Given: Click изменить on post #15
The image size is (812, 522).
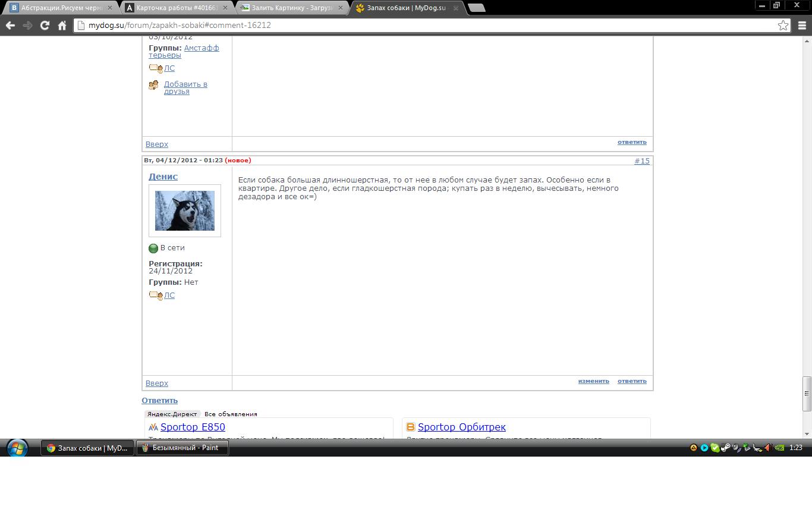Looking at the screenshot, I should [594, 381].
